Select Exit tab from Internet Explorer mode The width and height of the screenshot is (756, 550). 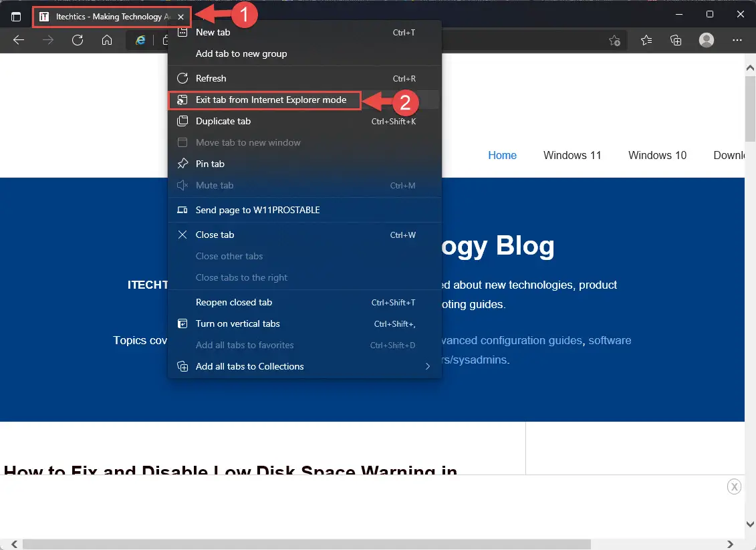269,100
